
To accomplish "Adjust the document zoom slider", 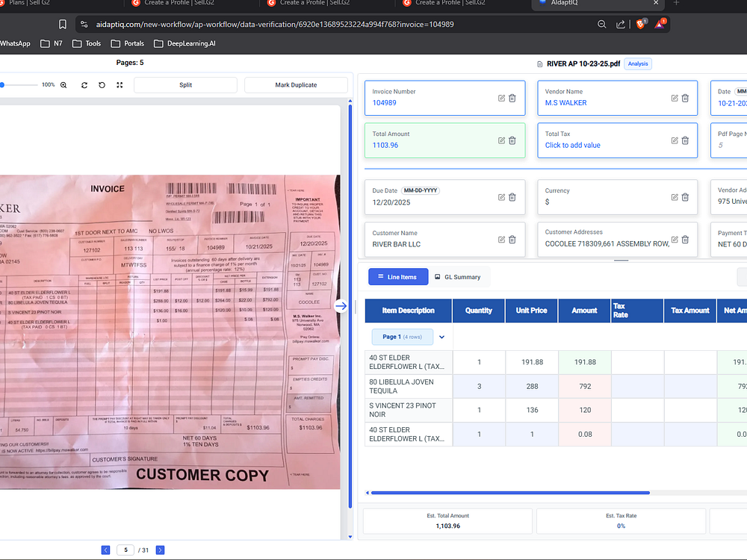I will (x=19, y=85).
